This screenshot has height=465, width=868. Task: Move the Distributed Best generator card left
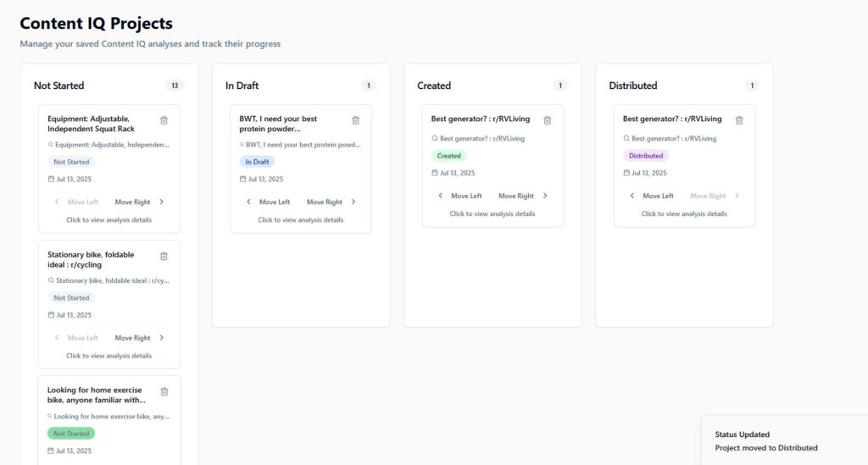coord(652,196)
